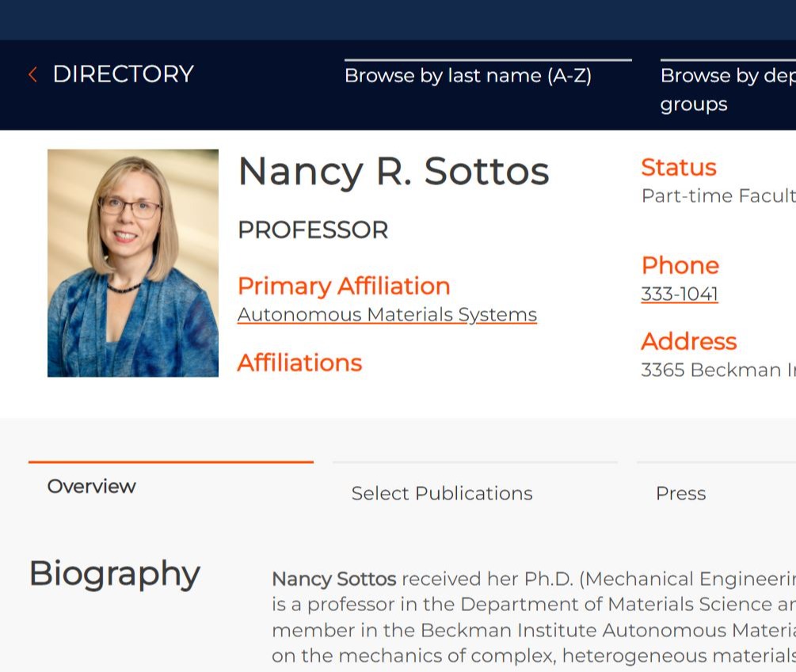
Task: Click the Primary Affiliation heading
Action: coord(344,286)
